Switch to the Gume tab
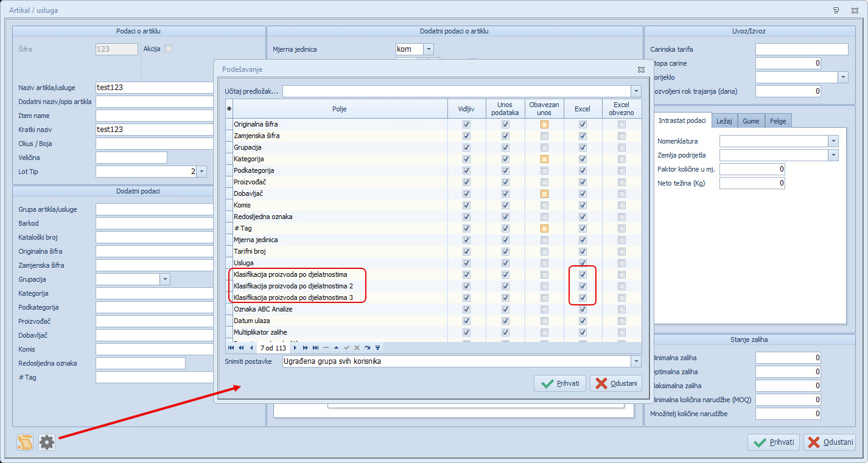The image size is (868, 463). coord(751,121)
